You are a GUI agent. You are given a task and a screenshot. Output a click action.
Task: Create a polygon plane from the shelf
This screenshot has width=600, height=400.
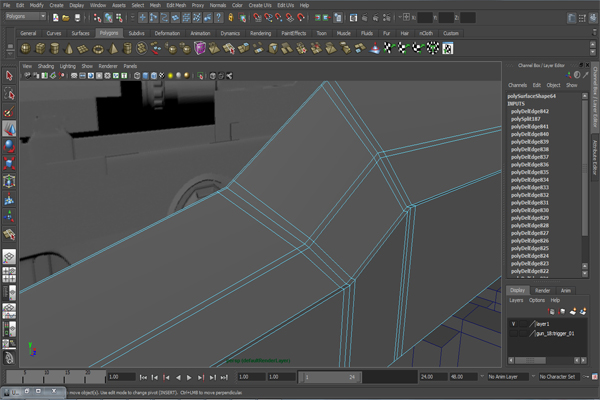click(x=83, y=49)
